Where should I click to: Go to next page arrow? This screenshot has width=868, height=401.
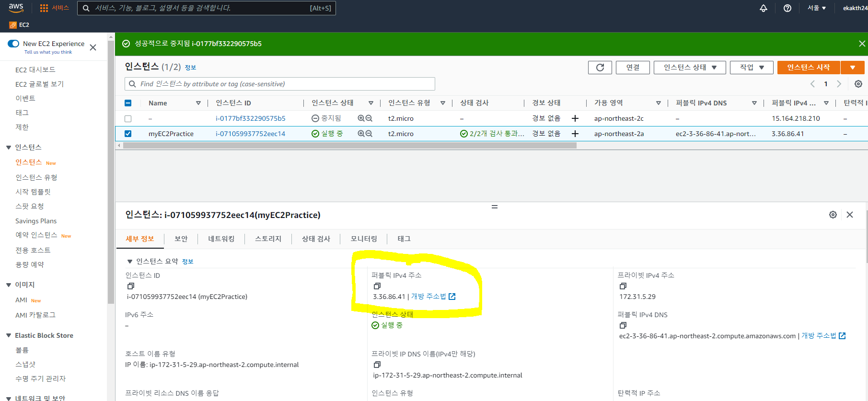(839, 84)
